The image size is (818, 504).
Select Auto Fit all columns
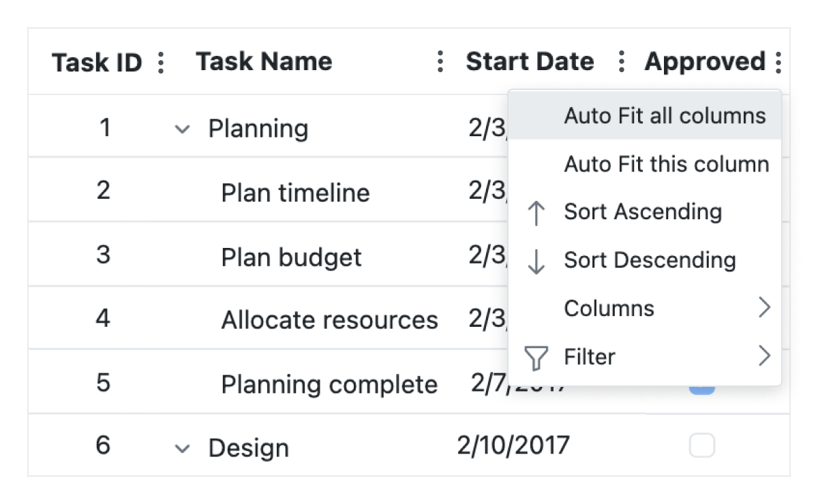pos(665,115)
